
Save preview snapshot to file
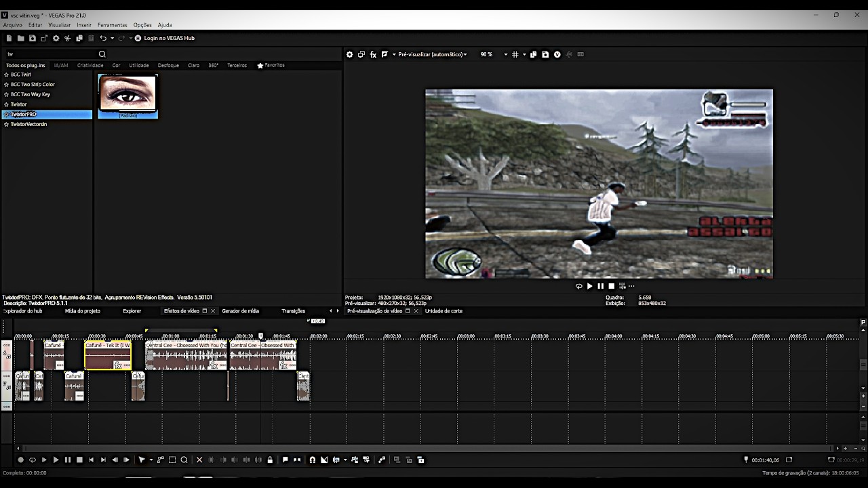tap(545, 54)
